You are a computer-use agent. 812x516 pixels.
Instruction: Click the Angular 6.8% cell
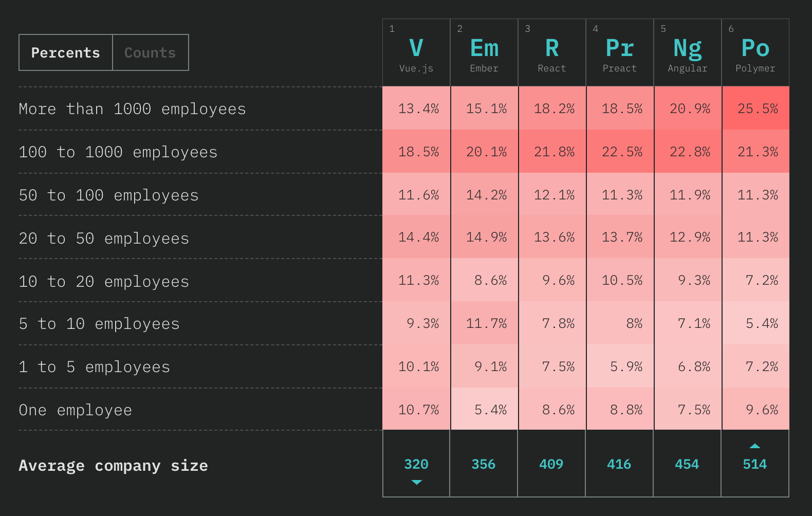coord(688,366)
